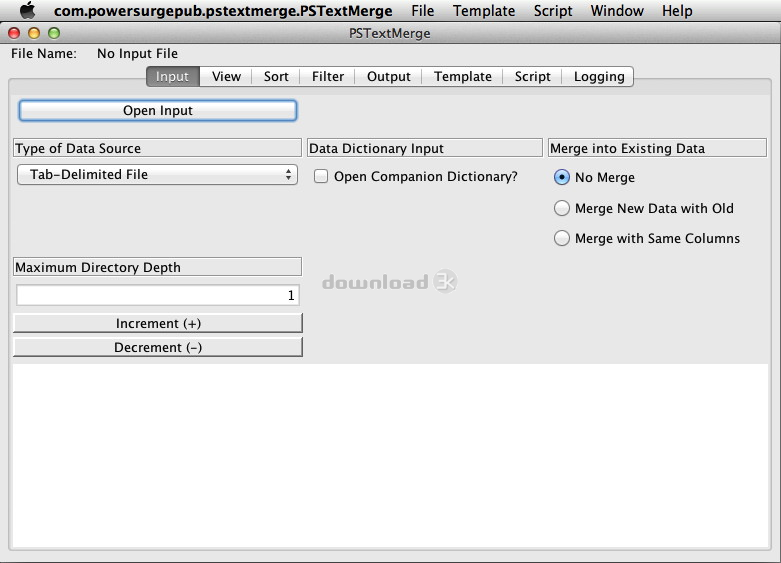This screenshot has width=781, height=563.
Task: Enable Open Companion Dictionary checkbox
Action: (x=321, y=177)
